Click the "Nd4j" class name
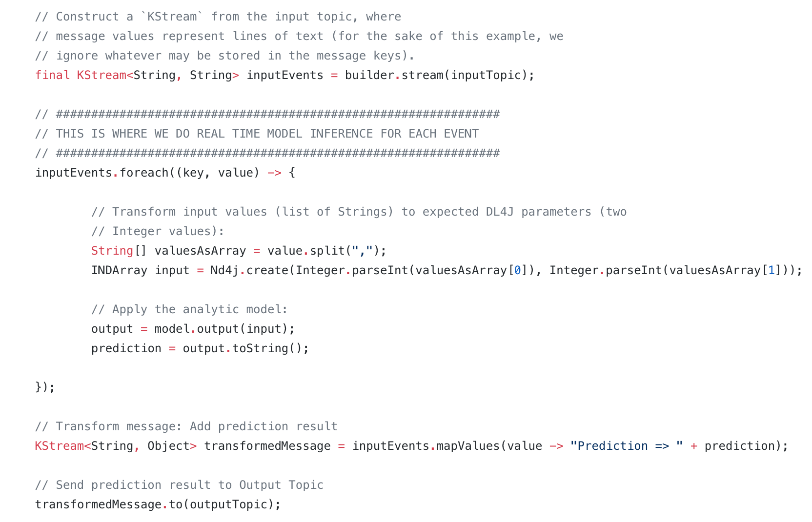This screenshot has height=522, width=812. pos(224,270)
